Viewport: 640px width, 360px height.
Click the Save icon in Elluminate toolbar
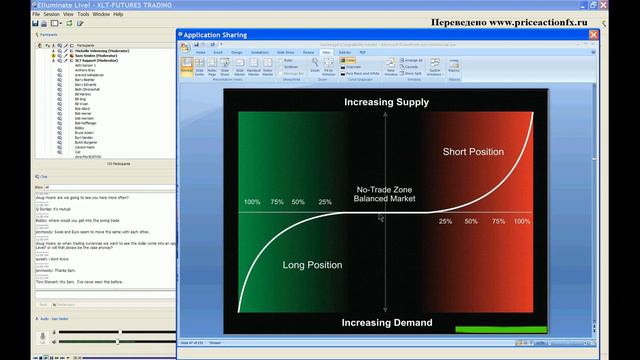[x=36, y=23]
